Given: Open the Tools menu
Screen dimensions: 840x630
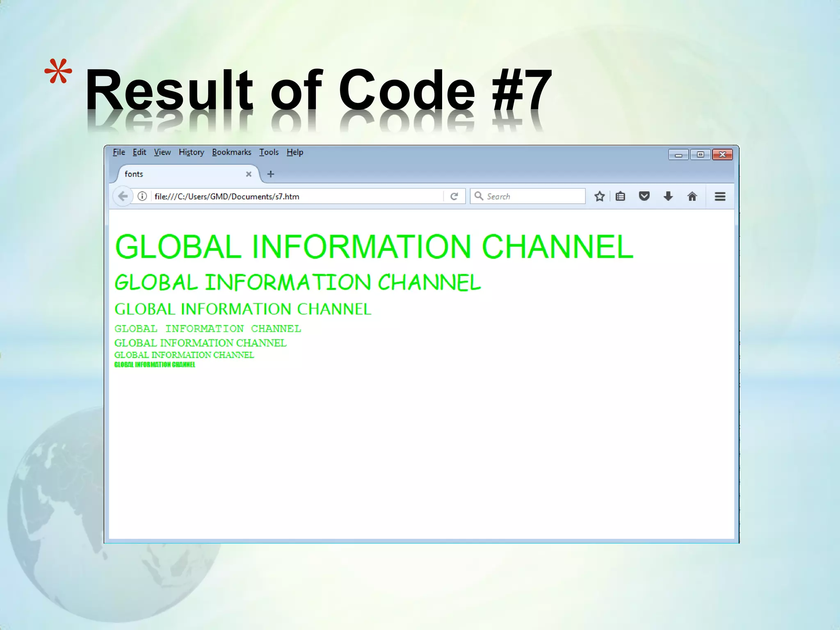Looking at the screenshot, I should click(269, 152).
